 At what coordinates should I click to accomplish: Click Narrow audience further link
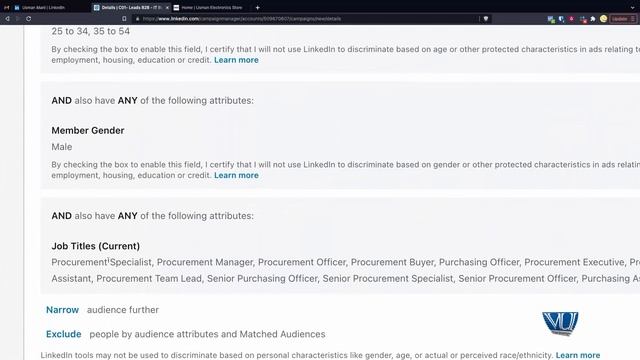pyautogui.click(x=62, y=310)
